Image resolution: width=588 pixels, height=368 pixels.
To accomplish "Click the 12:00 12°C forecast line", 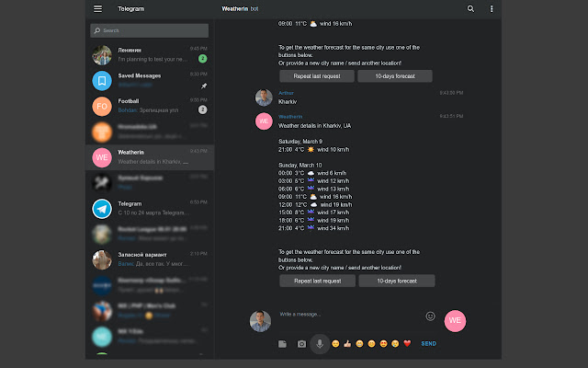I will tap(315, 204).
